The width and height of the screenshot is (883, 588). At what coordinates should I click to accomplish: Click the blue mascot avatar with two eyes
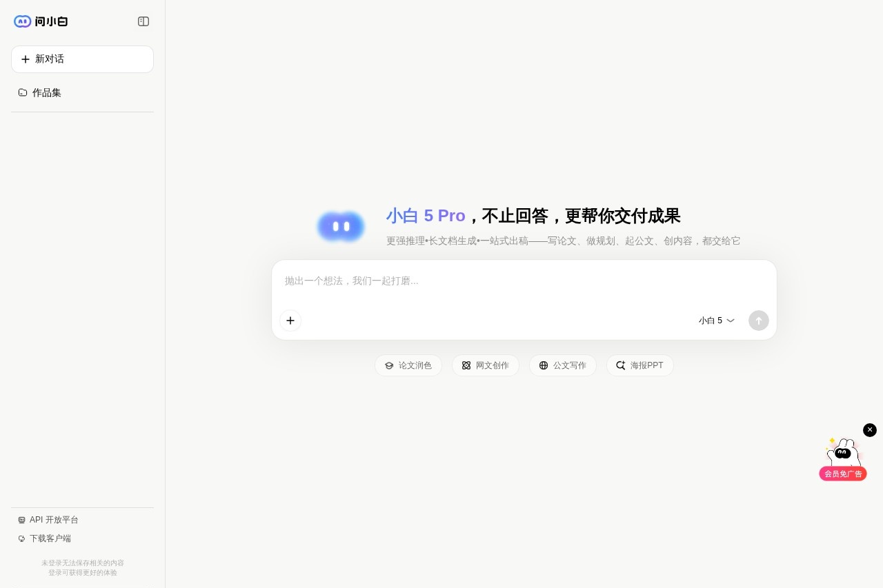coord(341,226)
